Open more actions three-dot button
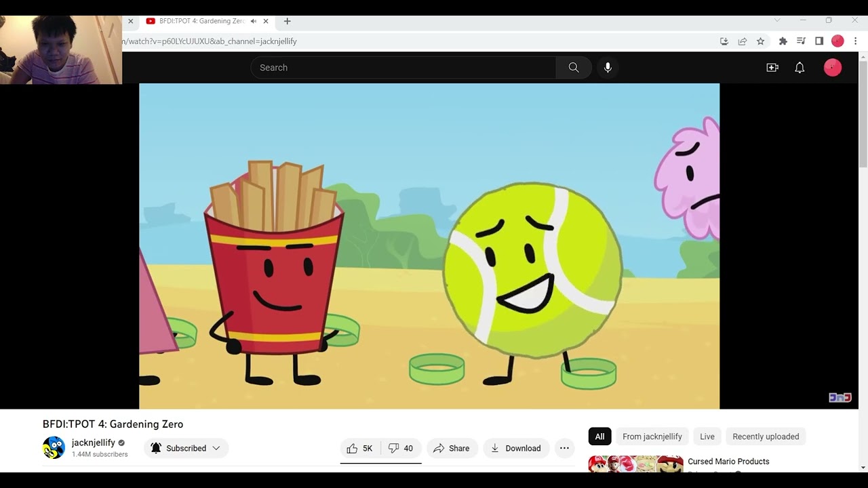 (x=564, y=448)
